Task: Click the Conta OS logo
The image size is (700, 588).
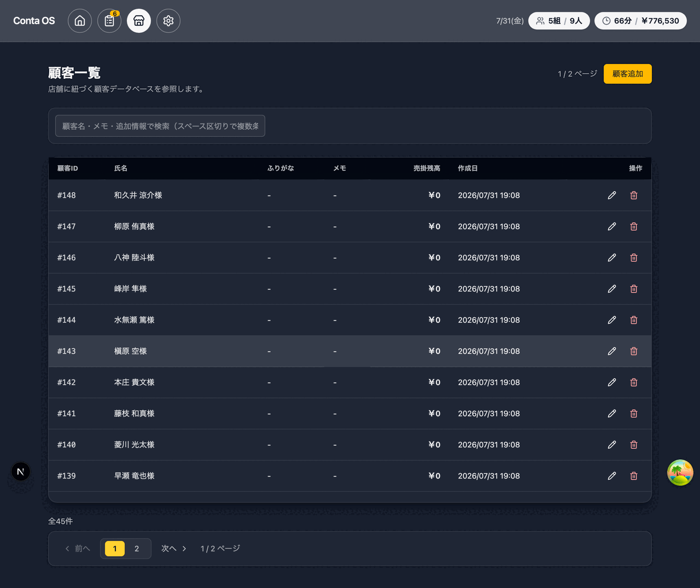Action: pyautogui.click(x=34, y=21)
